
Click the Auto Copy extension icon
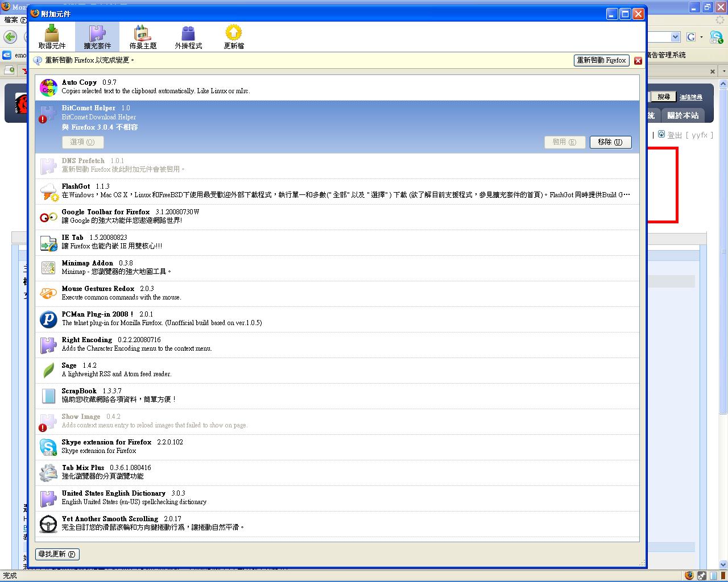pyautogui.click(x=48, y=87)
